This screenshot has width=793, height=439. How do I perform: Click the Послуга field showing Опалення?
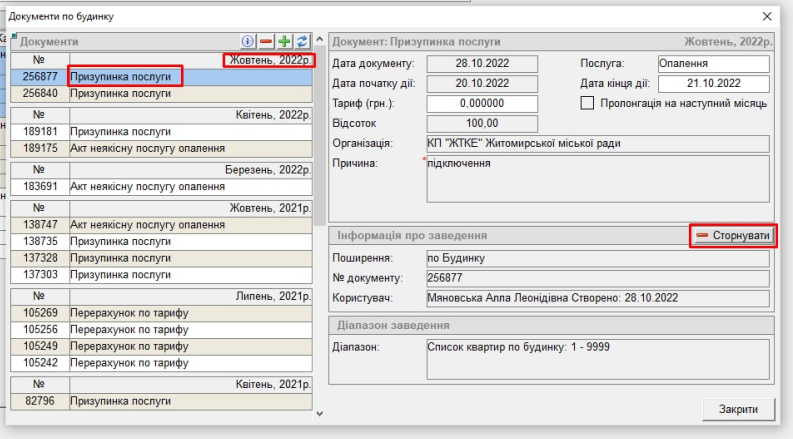[712, 64]
